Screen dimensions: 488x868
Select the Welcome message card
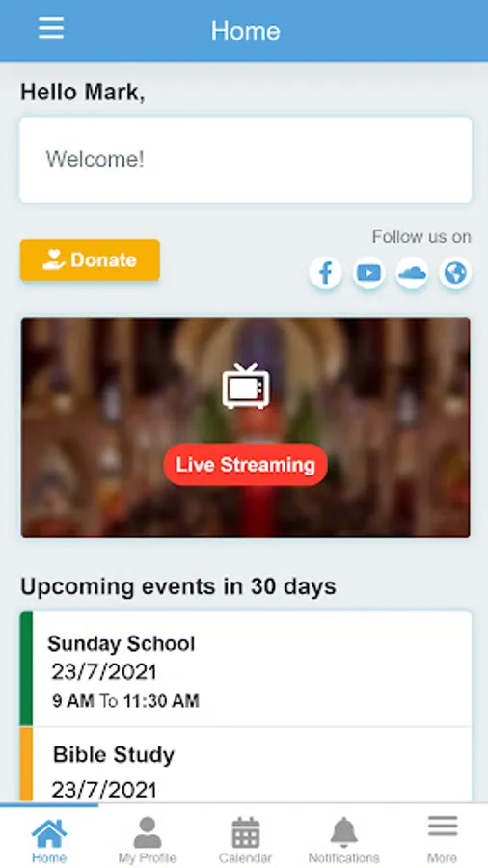tap(246, 159)
